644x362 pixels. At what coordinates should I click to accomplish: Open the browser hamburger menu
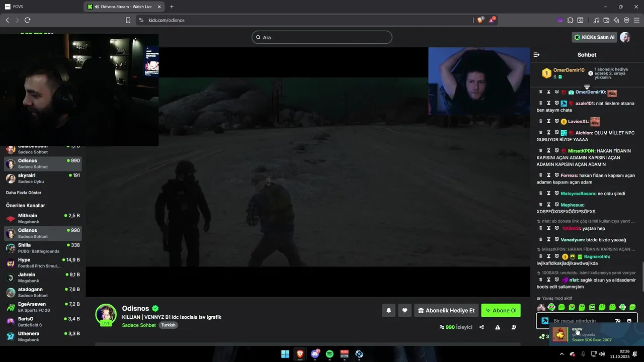pyautogui.click(x=636, y=20)
